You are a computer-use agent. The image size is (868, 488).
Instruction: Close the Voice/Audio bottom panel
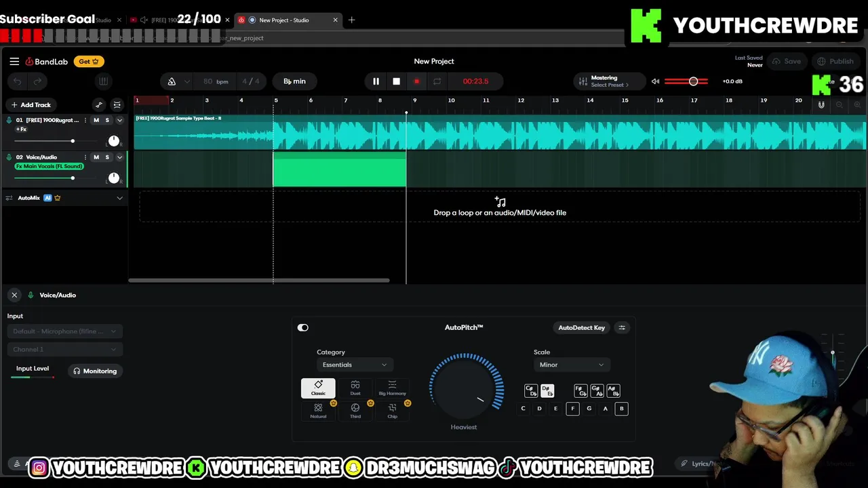tap(14, 295)
